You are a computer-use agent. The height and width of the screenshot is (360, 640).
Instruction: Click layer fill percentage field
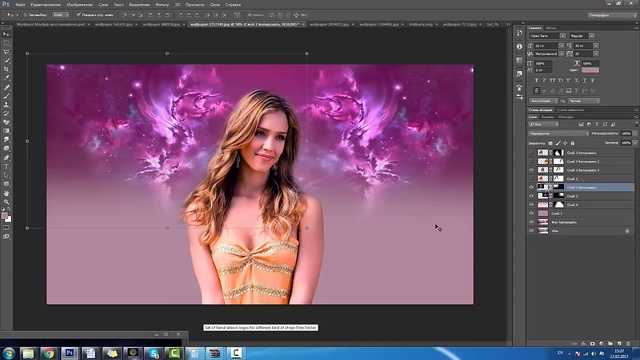point(626,143)
